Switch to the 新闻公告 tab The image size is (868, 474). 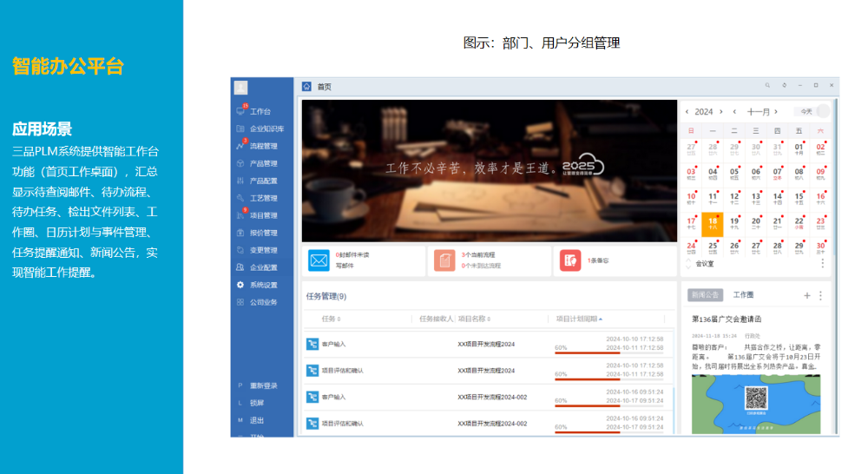point(705,295)
